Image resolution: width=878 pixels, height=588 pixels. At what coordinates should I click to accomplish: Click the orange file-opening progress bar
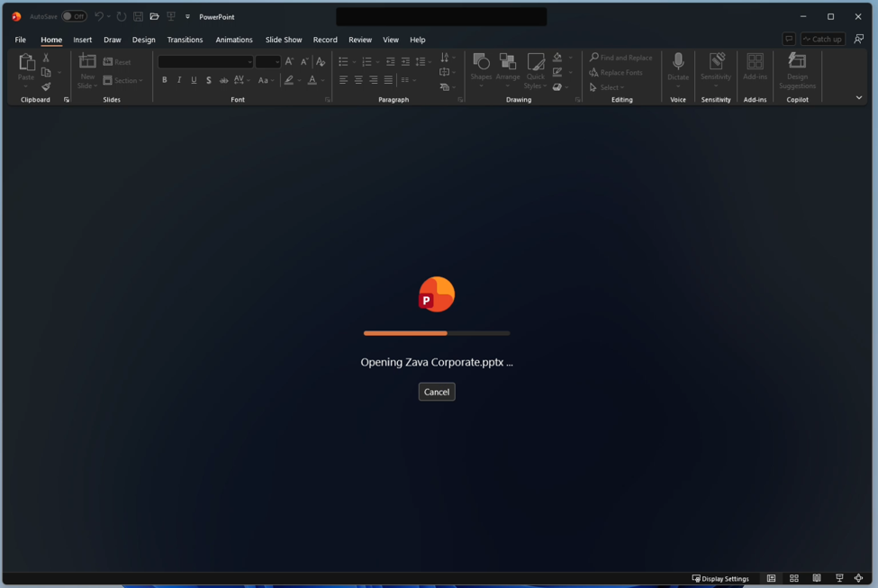(405, 333)
